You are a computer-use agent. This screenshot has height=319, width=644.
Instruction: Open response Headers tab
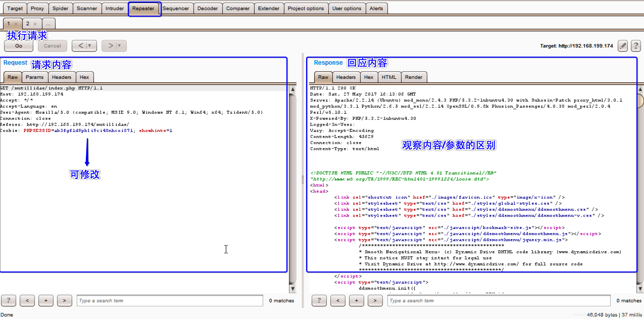(x=346, y=77)
